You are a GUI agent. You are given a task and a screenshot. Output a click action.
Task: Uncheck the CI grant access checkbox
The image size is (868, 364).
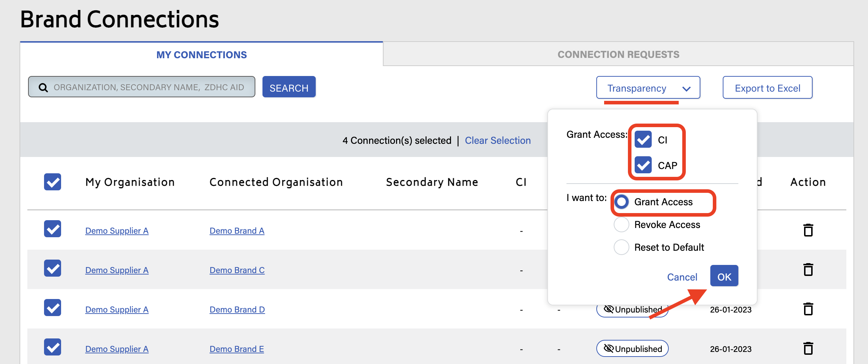(x=643, y=140)
